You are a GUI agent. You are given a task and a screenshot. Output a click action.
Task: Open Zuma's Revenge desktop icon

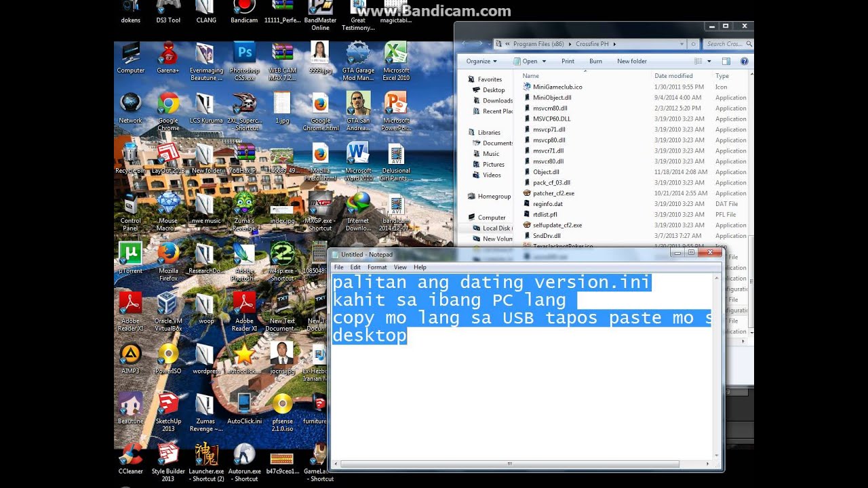pos(244,211)
